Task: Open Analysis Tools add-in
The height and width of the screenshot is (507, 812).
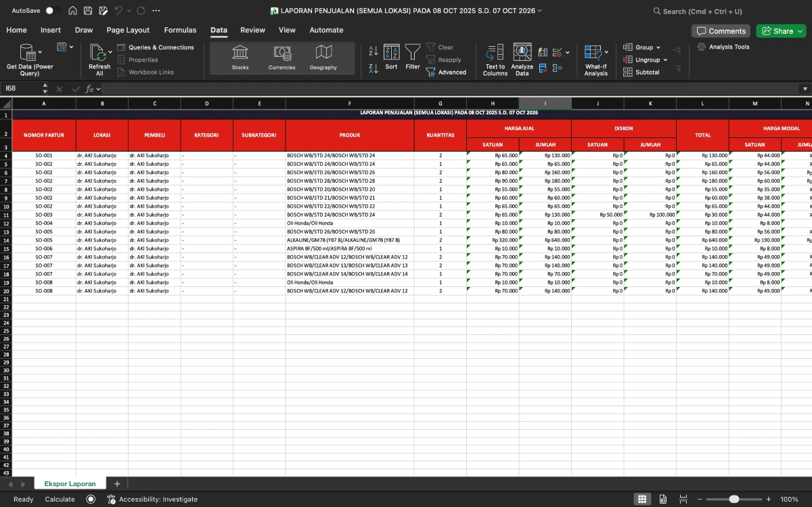Action: pyautogui.click(x=723, y=47)
